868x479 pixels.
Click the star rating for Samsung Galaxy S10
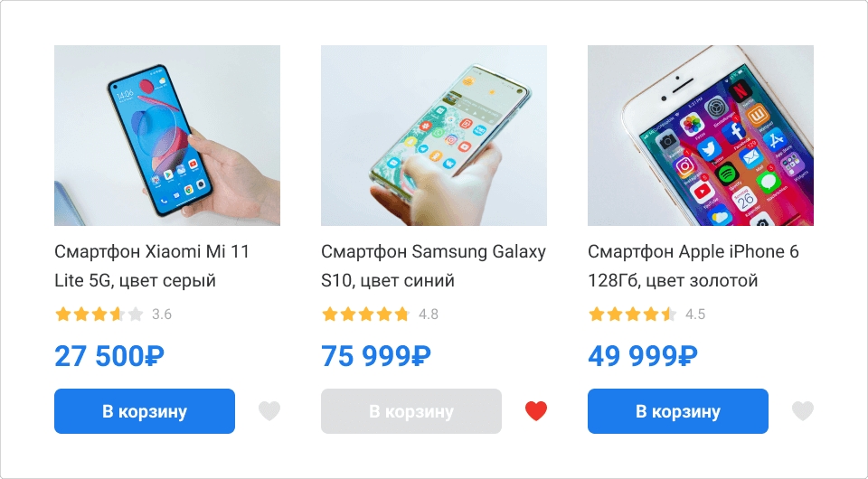(366, 315)
